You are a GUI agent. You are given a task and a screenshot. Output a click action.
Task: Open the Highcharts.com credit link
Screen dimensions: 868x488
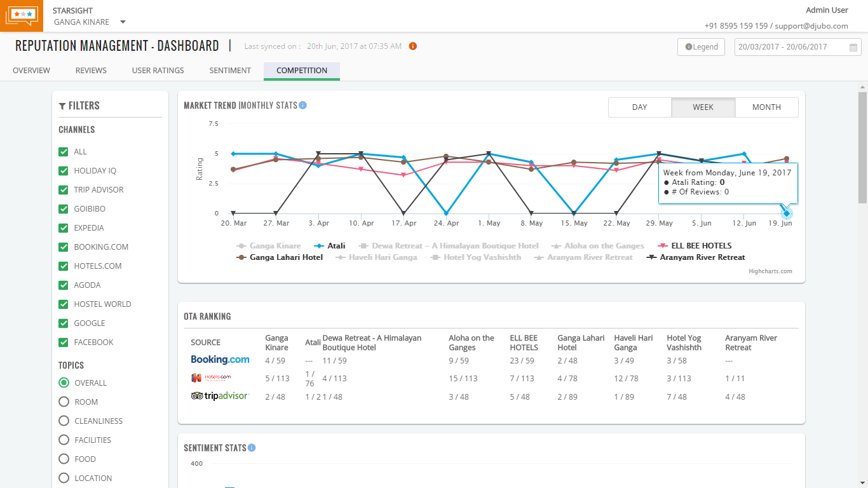pyautogui.click(x=771, y=271)
